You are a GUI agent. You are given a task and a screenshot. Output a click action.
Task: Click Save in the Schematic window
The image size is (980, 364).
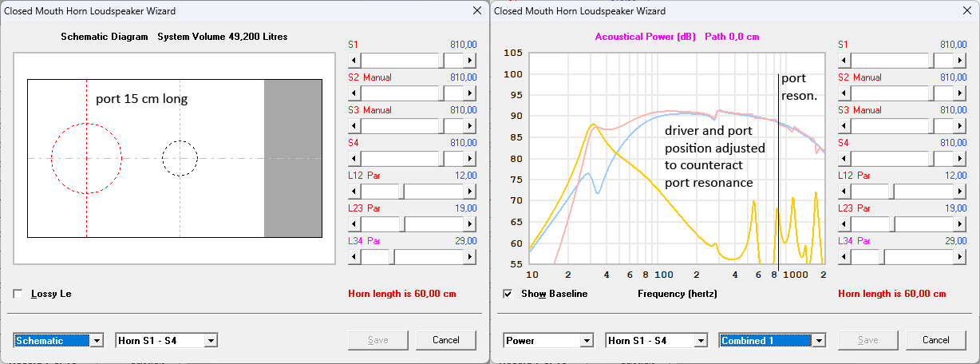377,340
